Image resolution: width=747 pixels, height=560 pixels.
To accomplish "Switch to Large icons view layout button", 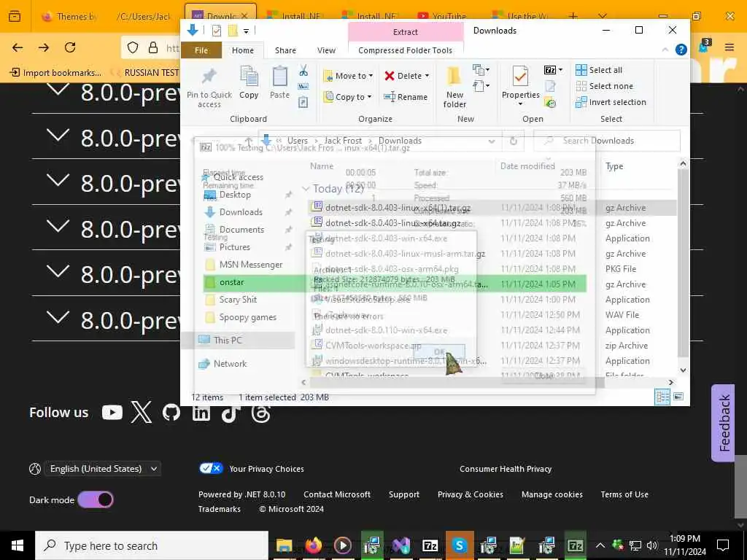I will 678,396.
